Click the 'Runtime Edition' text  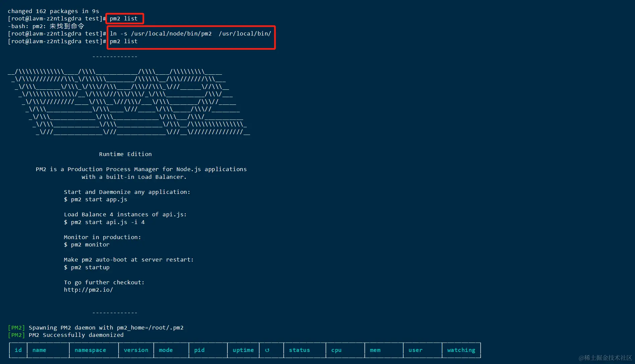125,154
